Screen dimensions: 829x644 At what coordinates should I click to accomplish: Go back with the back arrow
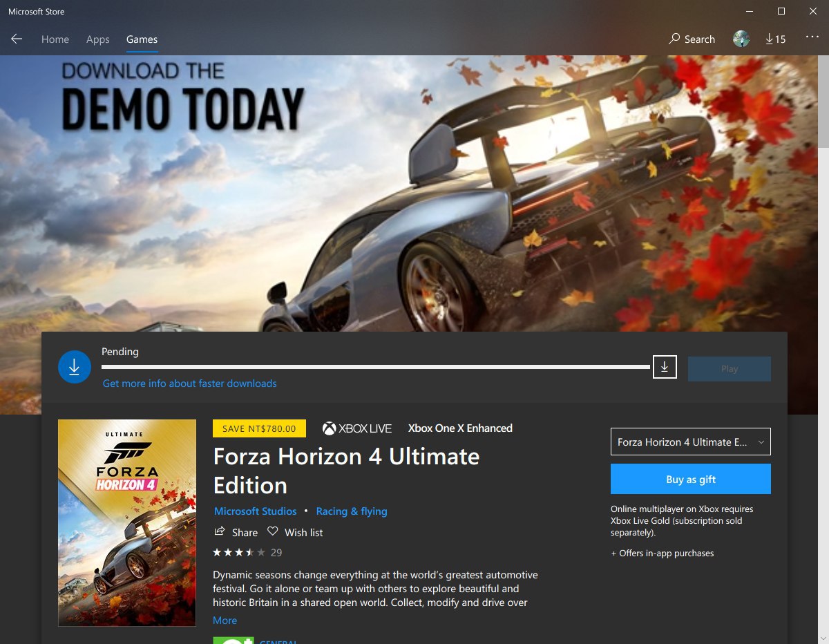click(17, 39)
